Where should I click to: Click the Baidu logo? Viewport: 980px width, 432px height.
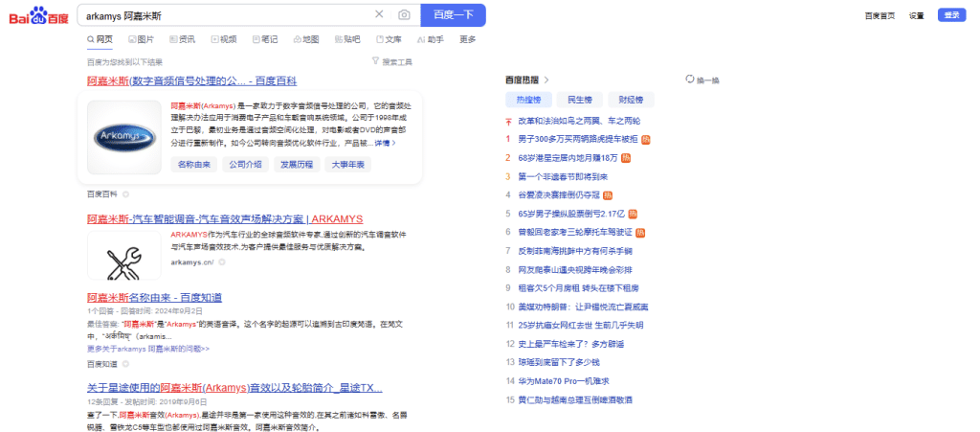[38, 15]
